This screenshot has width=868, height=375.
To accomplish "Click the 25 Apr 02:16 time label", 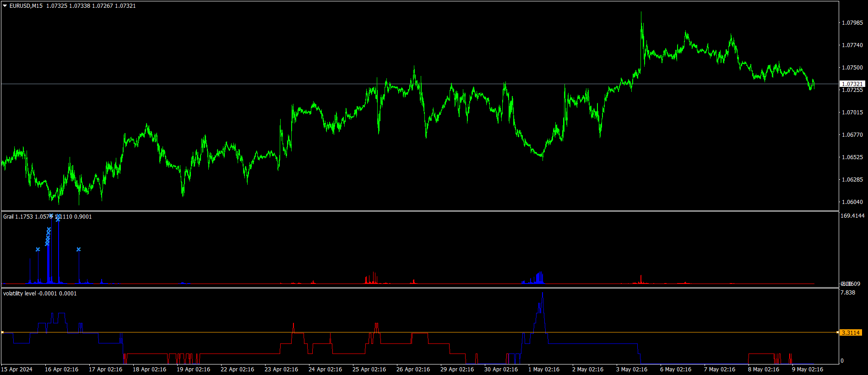I will pos(369,370).
